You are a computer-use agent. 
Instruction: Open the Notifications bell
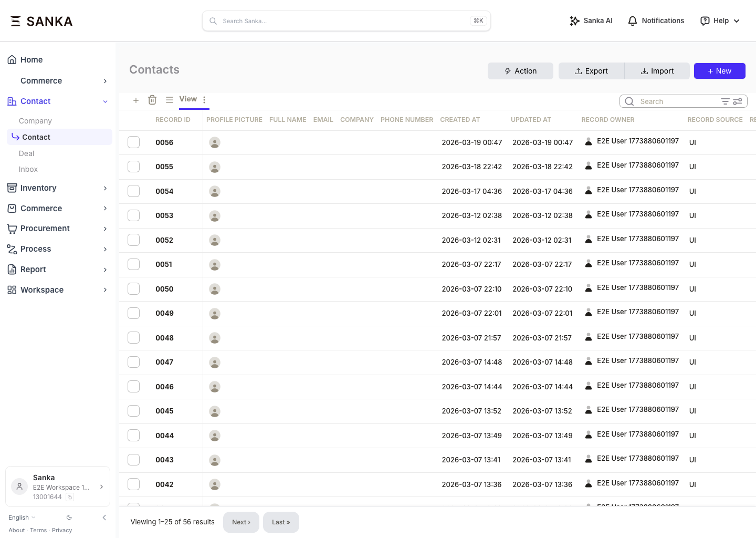coord(656,21)
